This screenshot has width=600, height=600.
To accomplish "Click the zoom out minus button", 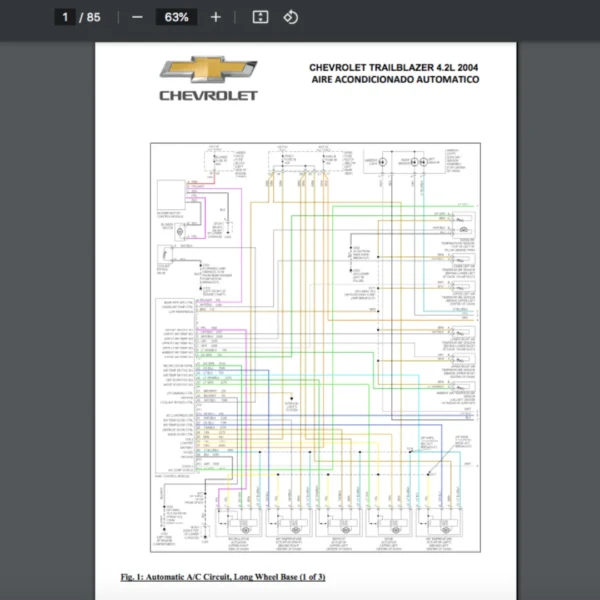I will point(137,17).
